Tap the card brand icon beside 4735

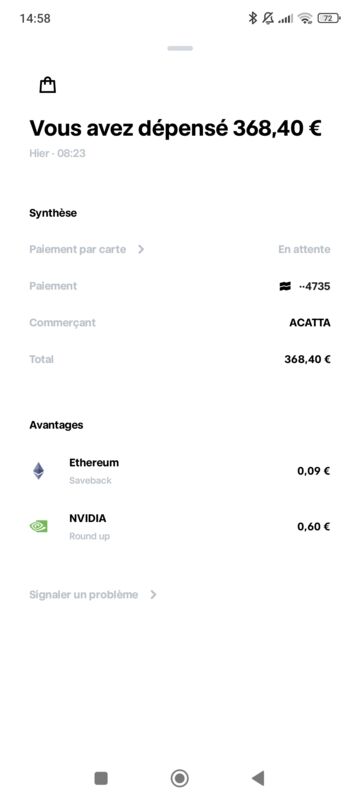click(285, 286)
